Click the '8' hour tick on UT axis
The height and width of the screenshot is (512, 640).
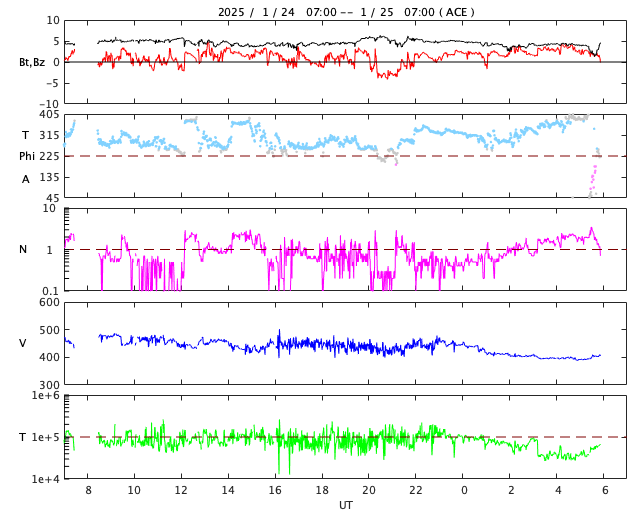(88, 490)
